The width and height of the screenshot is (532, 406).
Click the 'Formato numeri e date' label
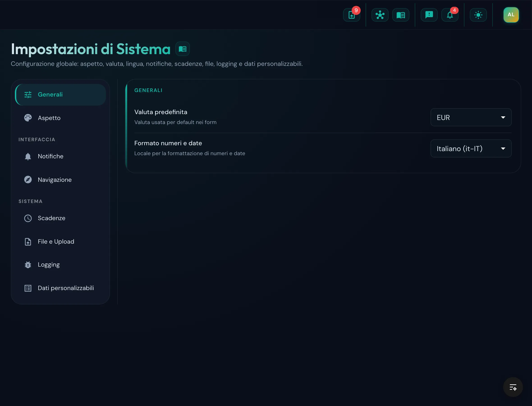point(168,143)
